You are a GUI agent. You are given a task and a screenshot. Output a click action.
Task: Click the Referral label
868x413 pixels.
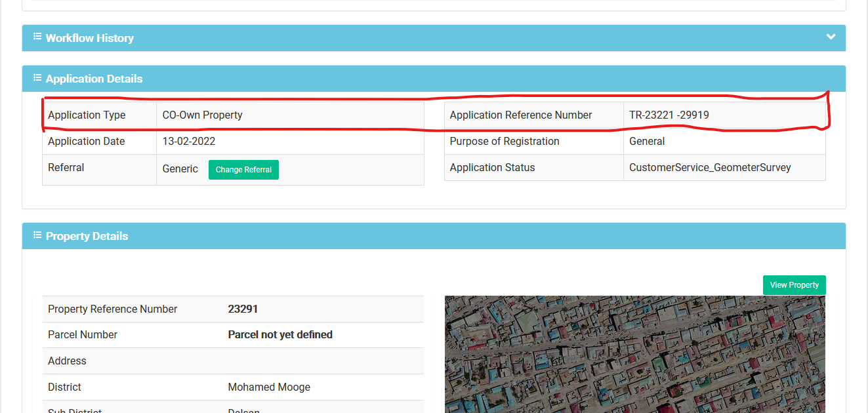(x=66, y=168)
